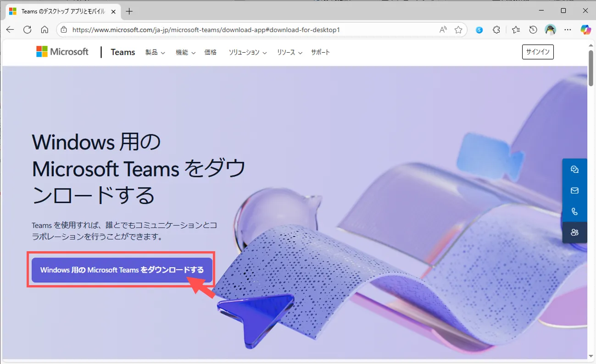Open the Extensions puzzle icon

tap(496, 30)
